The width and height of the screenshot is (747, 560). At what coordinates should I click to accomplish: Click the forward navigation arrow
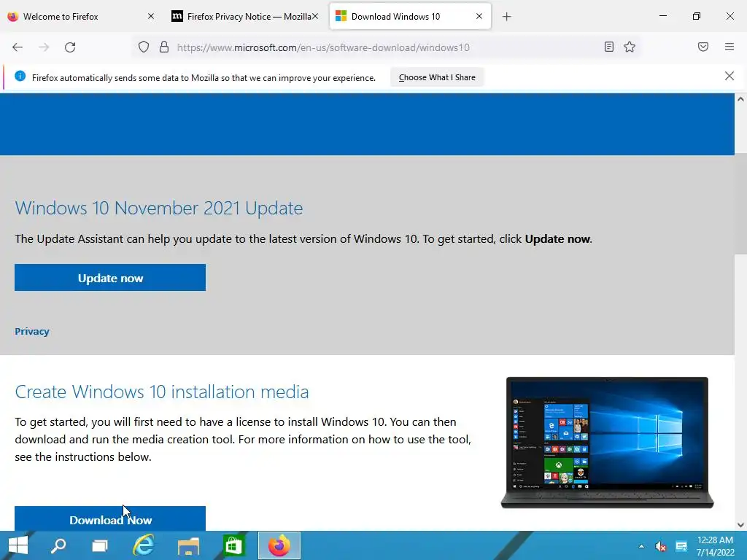click(x=44, y=47)
